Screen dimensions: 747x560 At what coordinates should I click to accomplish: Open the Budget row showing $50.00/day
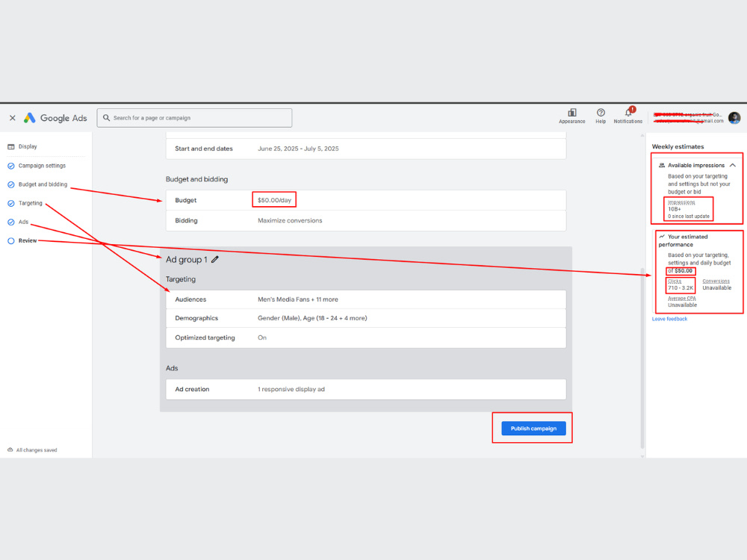(x=366, y=200)
